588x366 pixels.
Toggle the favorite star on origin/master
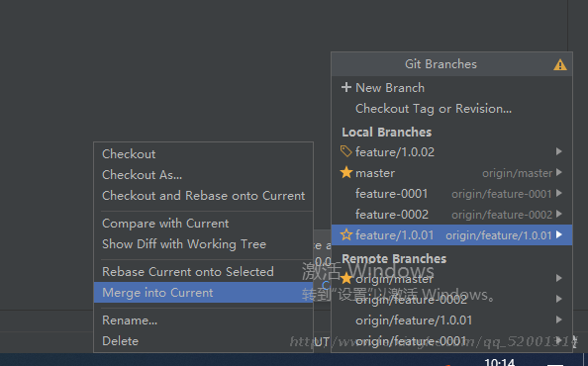[346, 278]
